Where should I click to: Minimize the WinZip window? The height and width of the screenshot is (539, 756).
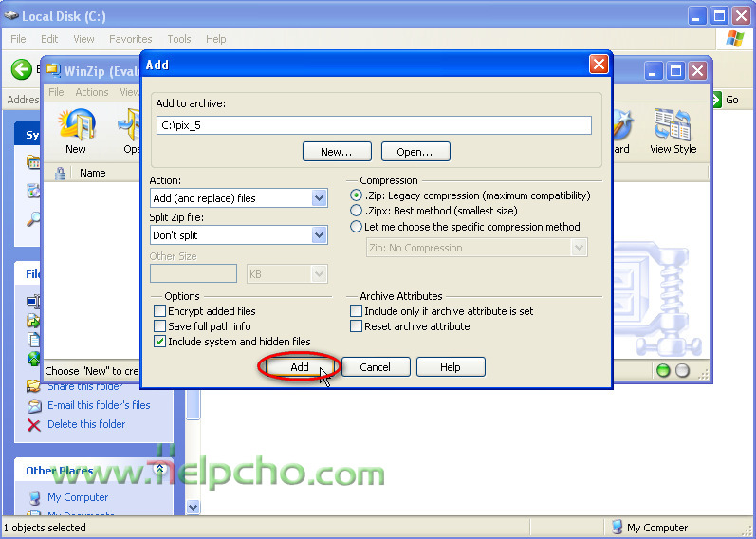click(x=654, y=72)
